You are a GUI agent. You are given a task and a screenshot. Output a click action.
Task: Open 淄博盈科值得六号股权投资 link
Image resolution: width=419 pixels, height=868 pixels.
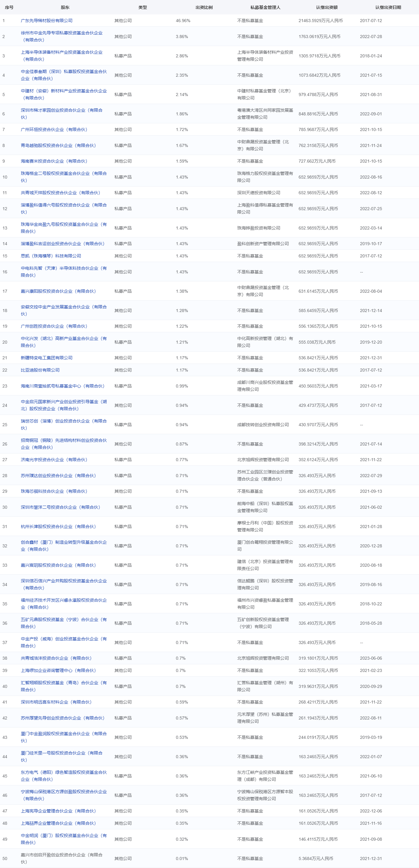point(64,209)
